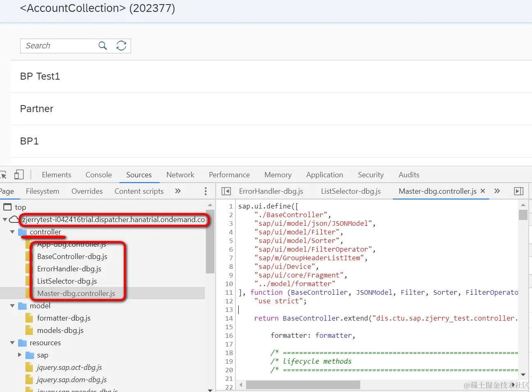Click file icon of models-dbg.js

pyautogui.click(x=29, y=330)
